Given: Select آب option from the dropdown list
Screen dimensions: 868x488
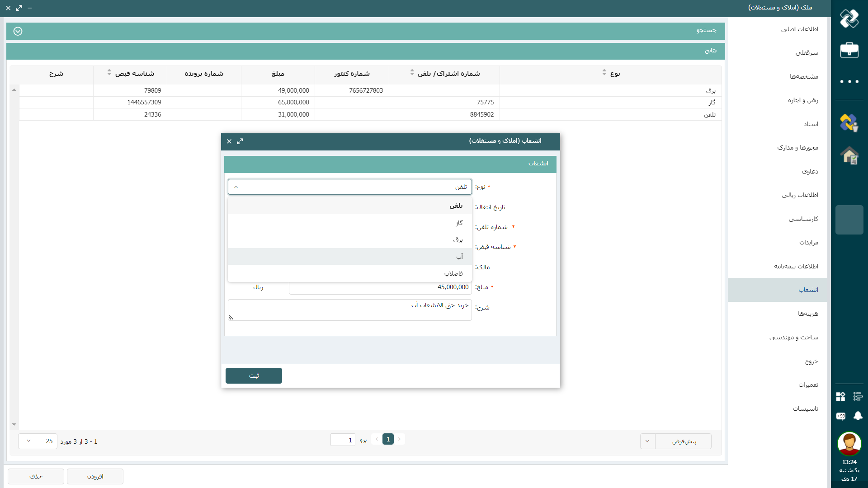Looking at the screenshot, I should tap(349, 257).
